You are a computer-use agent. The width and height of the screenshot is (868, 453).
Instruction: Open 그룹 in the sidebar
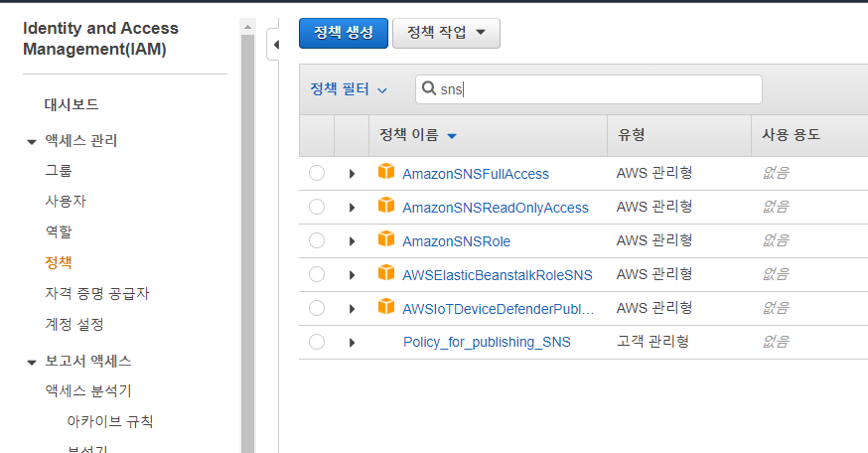pos(59,171)
